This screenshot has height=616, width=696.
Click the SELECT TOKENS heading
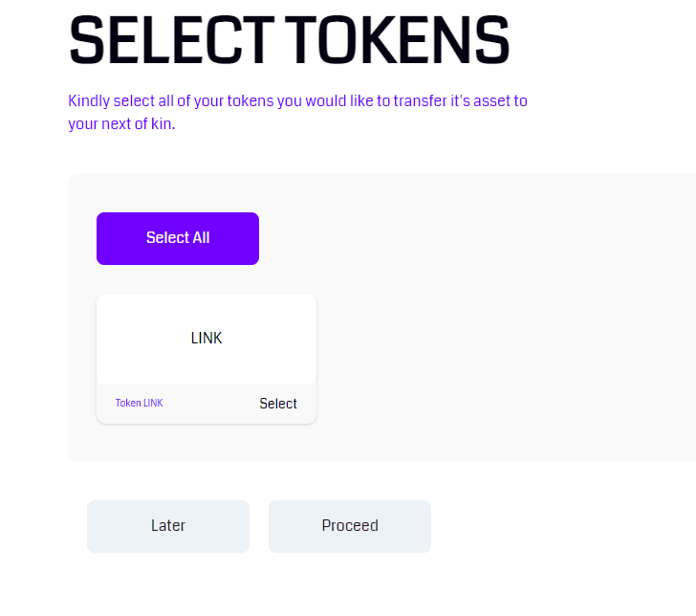(x=289, y=40)
